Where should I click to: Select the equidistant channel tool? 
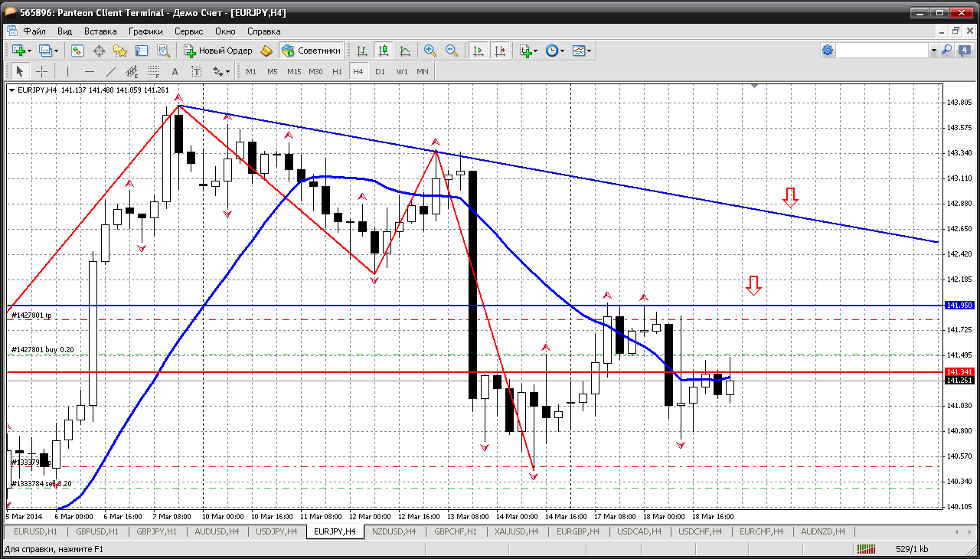point(132,71)
